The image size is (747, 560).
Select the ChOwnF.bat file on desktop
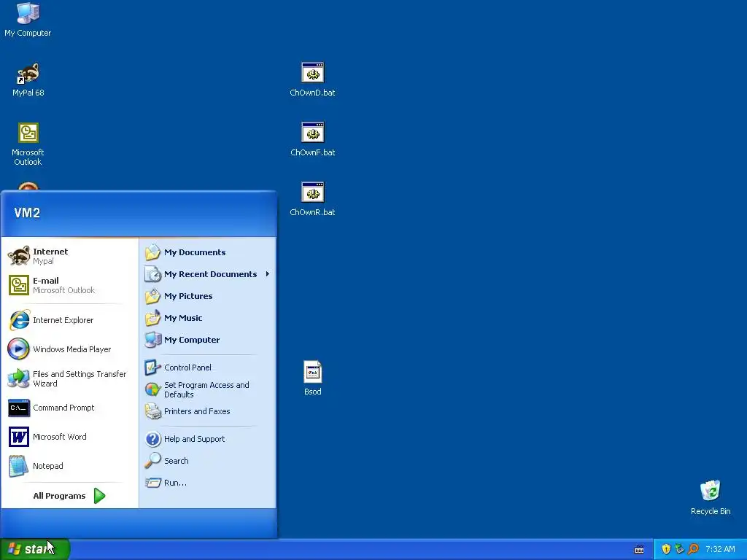(x=312, y=140)
